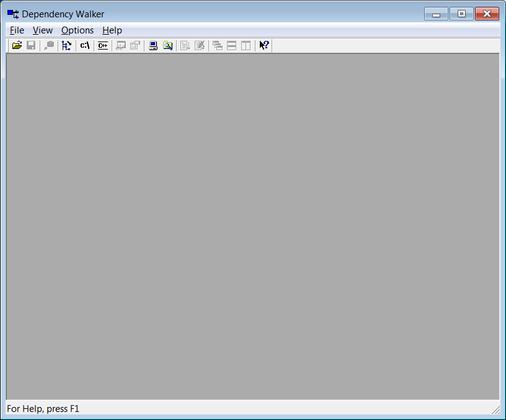Screen dimensions: 506x420
Task: Open System Information computer icon
Action: 153,45
